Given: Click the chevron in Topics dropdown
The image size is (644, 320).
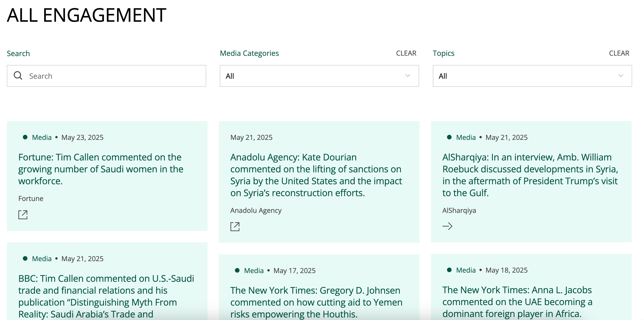Looking at the screenshot, I should click(620, 76).
